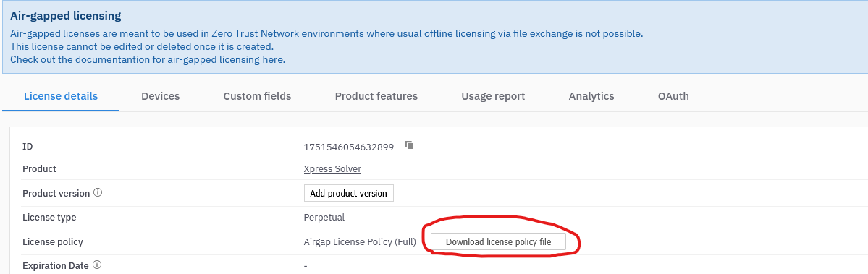Click the Product version label
The height and width of the screenshot is (274, 868).
pyautogui.click(x=56, y=193)
